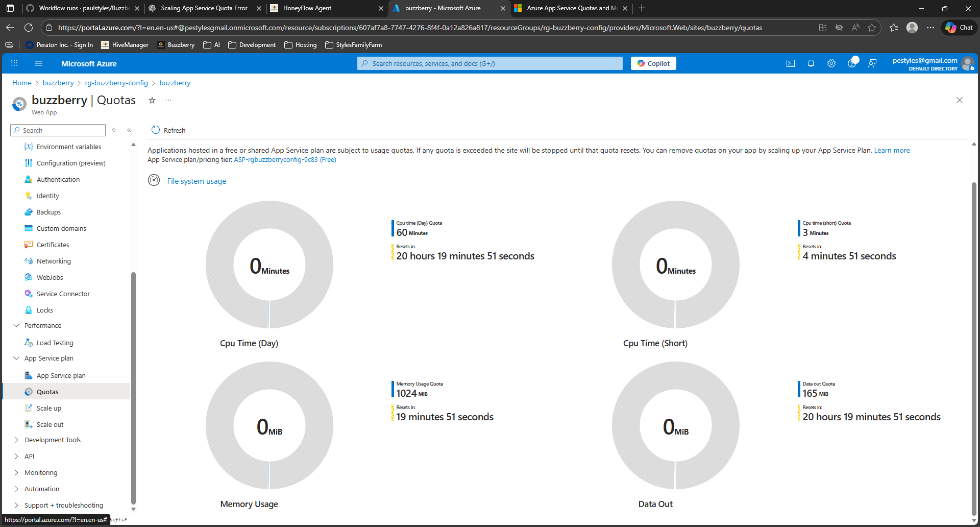The height and width of the screenshot is (527, 980).
Task: Go back in the browser
Action: point(10,28)
